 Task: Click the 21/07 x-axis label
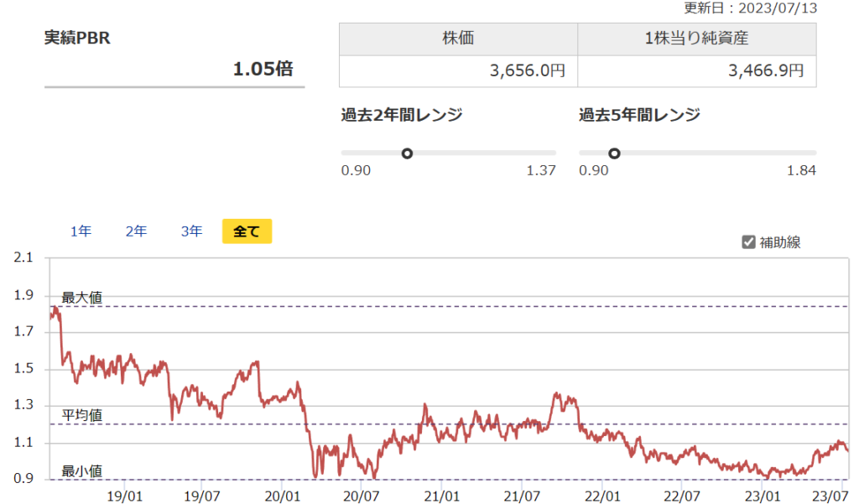[x=522, y=496]
